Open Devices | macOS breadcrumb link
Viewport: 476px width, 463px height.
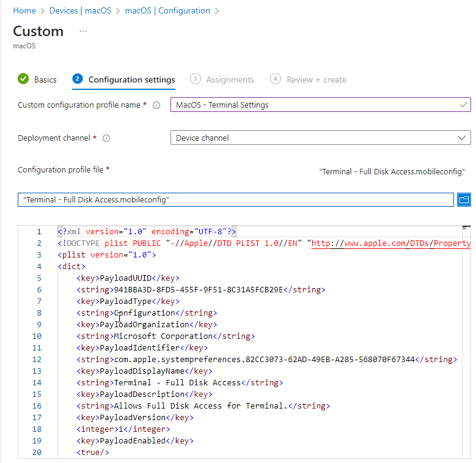tap(81, 10)
